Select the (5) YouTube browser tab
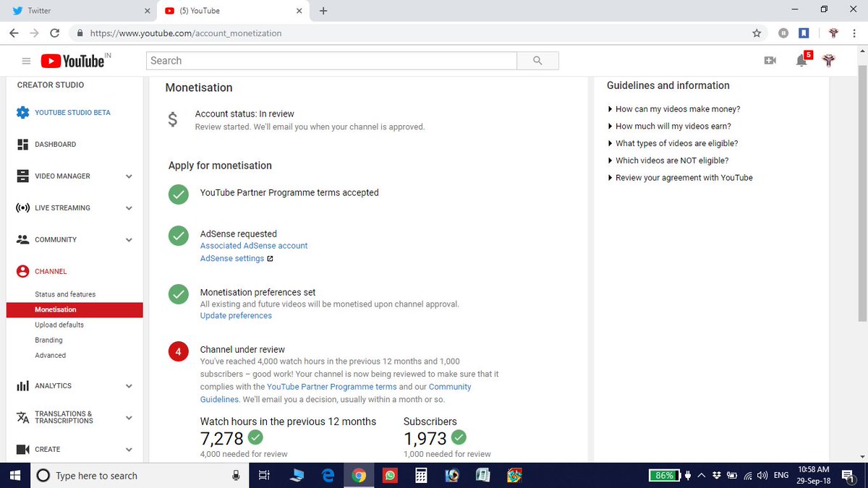Screen dimensions: 868x488 [234, 11]
